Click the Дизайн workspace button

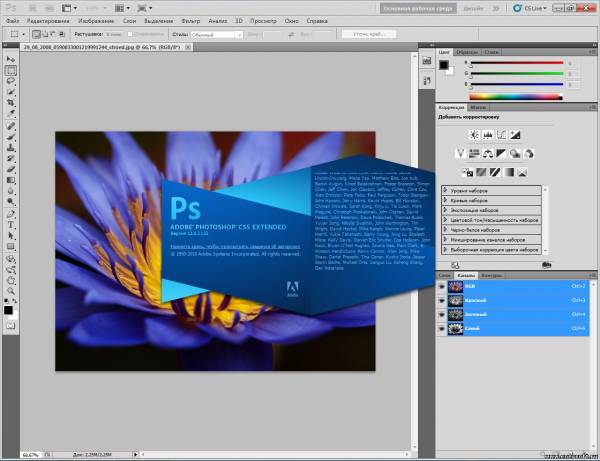[x=473, y=8]
